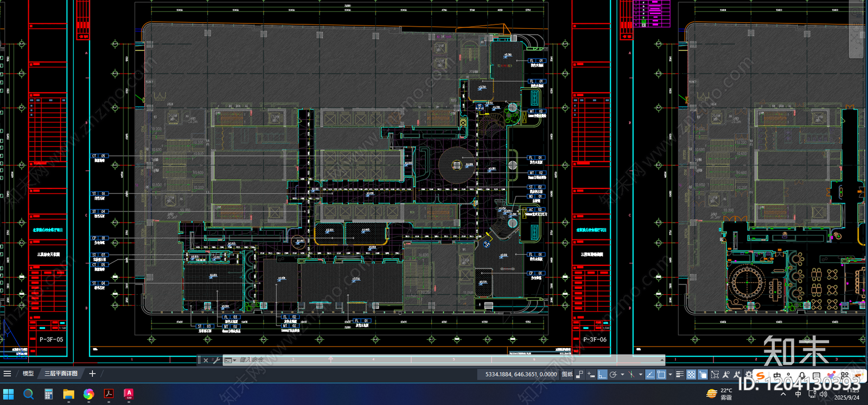Open isometric drafting dropdown arrow
868x405 pixels.
click(641, 375)
